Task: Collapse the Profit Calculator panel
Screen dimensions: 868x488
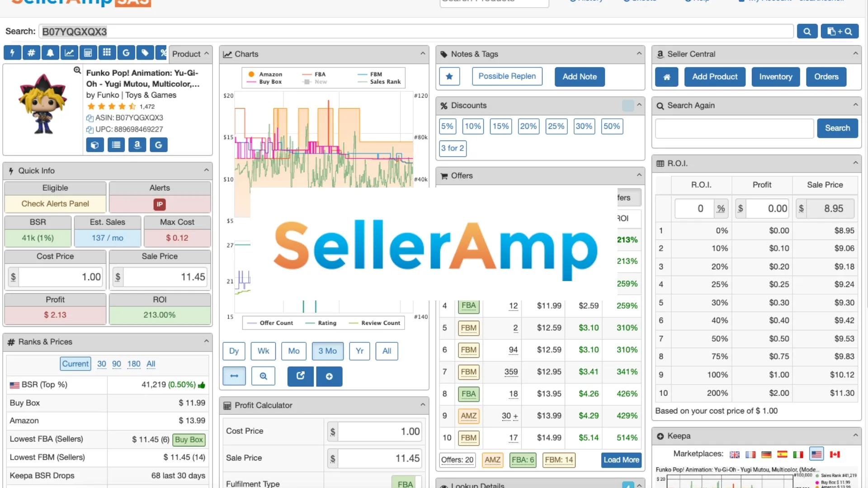Action: coord(423,405)
